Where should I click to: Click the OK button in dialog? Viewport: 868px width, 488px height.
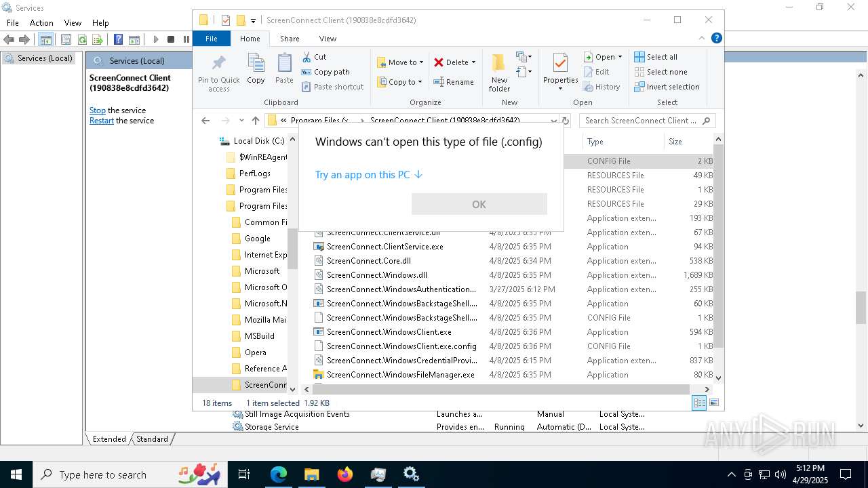pos(479,204)
